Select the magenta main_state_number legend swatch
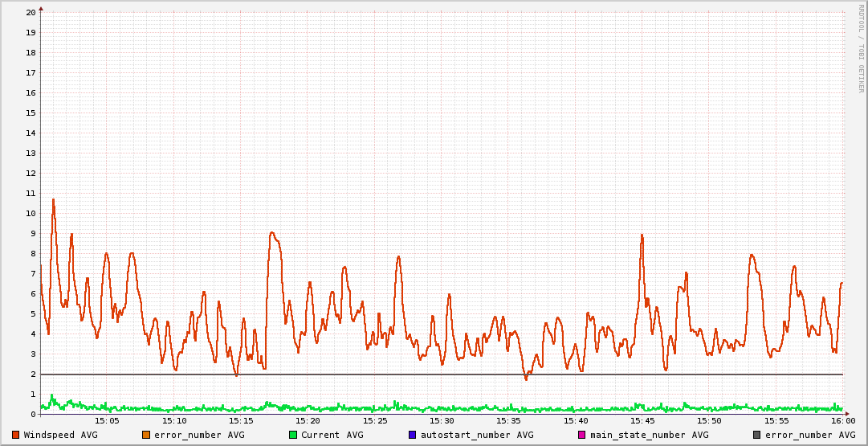This screenshot has height=446, width=868. (582, 435)
